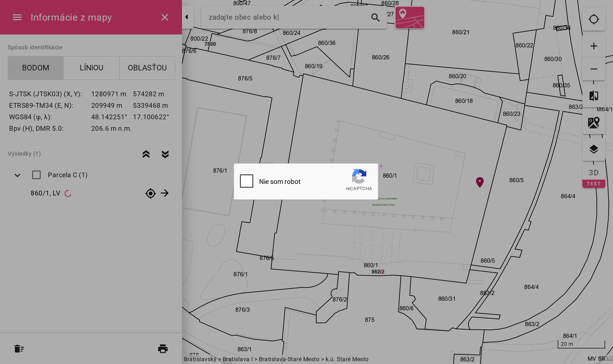Switch to 3D TEST view
This screenshot has height=364, width=613.
click(594, 176)
